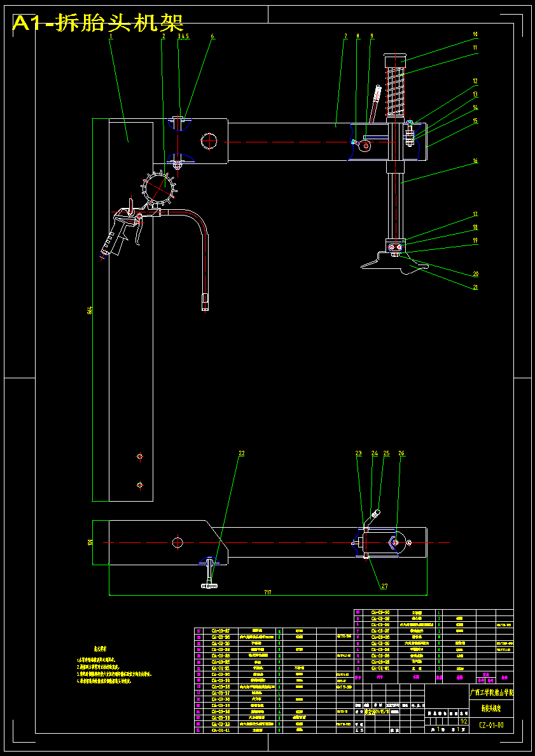Click "广西工学院鹿山学院" in the title block
Image resolution: width=535 pixels, height=756 pixels.
point(492,692)
